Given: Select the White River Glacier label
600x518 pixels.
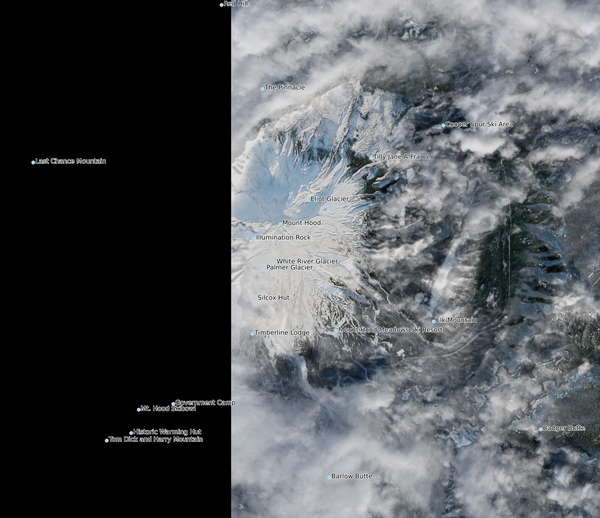Looking at the screenshot, I should pos(308,260).
